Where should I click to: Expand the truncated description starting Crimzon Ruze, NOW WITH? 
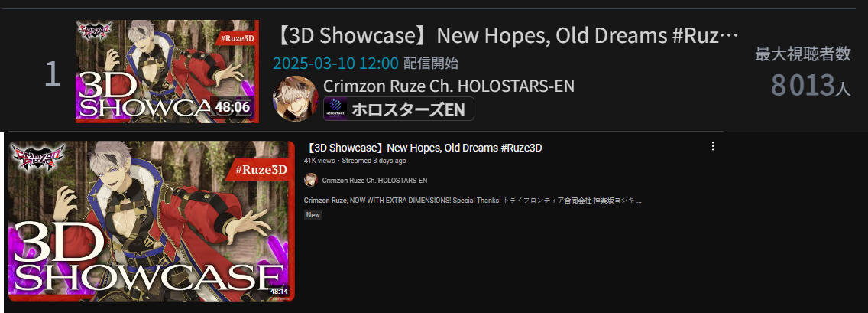pyautogui.click(x=473, y=201)
